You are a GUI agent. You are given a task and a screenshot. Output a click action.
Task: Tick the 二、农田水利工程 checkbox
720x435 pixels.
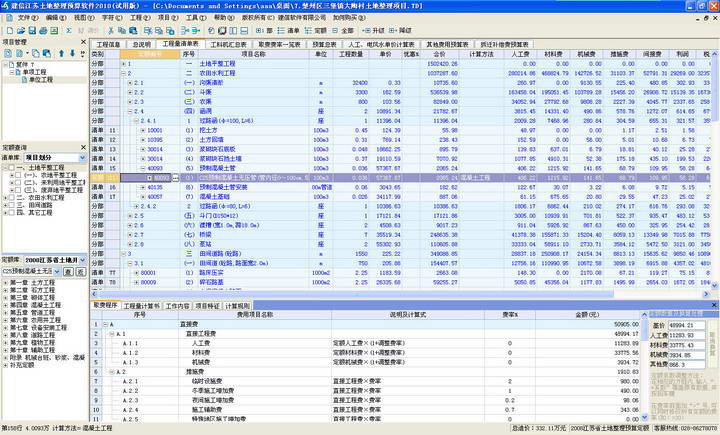tap(12, 198)
